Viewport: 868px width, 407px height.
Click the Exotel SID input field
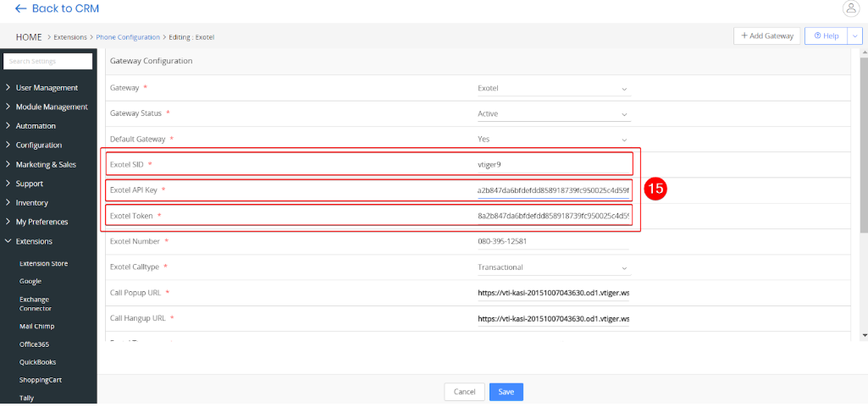coord(554,164)
